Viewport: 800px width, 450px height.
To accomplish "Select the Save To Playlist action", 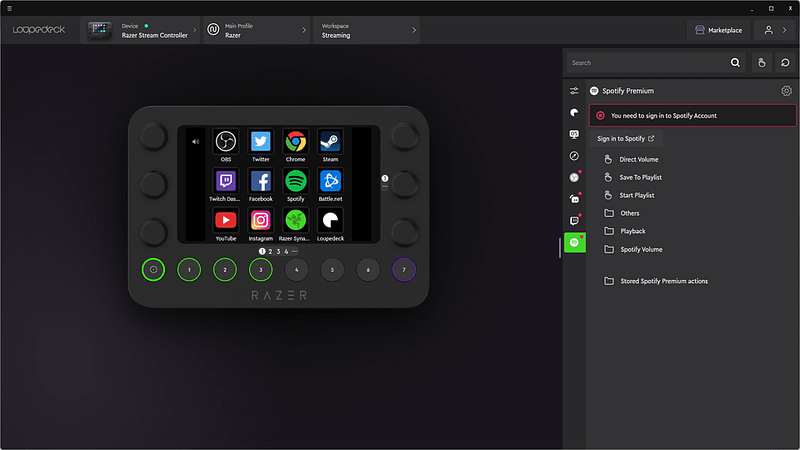I will pyautogui.click(x=640, y=177).
